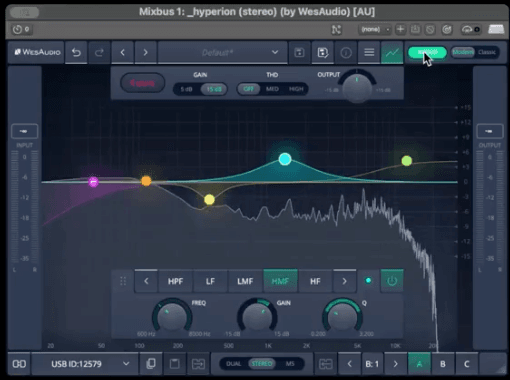This screenshot has height=380, width=510.
Task: Select the magenta HPF node on graph
Action: 93,182
